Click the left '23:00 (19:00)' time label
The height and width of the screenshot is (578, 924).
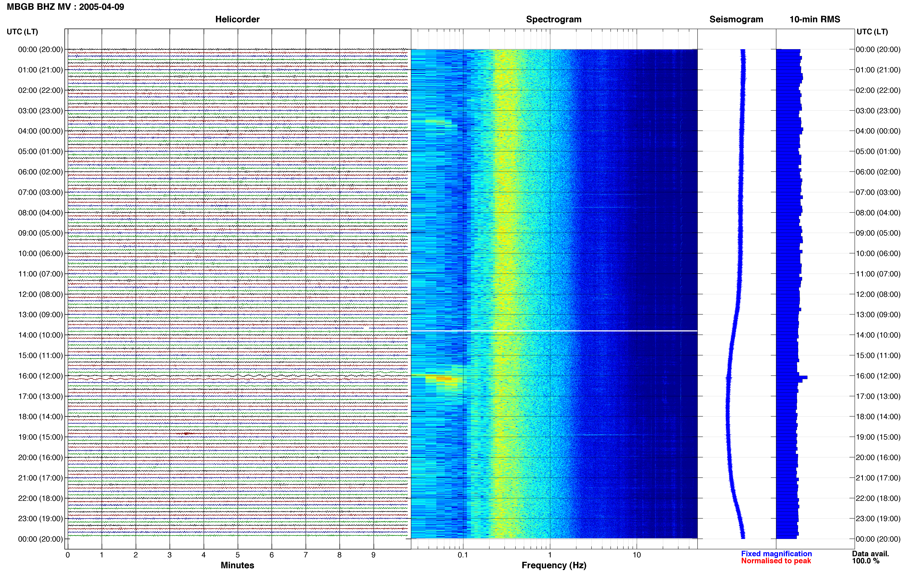click(x=41, y=519)
